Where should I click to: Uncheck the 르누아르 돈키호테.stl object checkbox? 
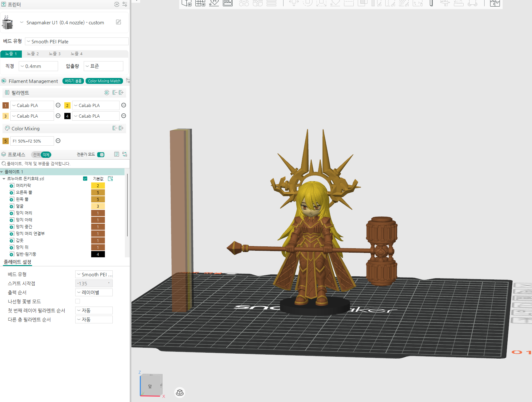point(85,179)
